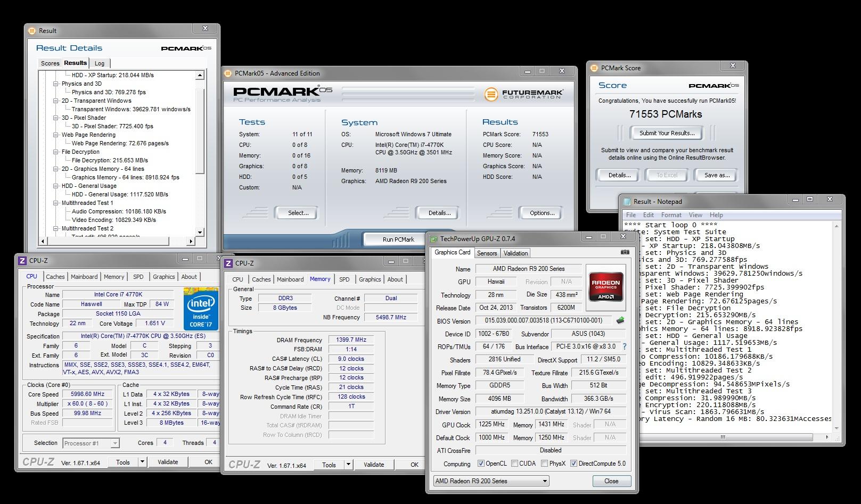Click the PCMark Score window title icon
This screenshot has width=861, height=504.
click(594, 68)
